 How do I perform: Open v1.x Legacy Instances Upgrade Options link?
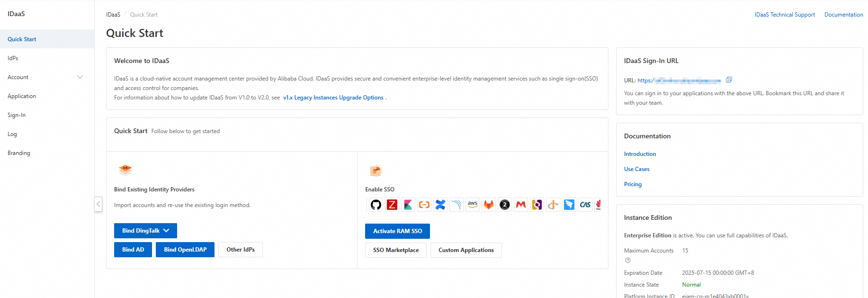click(333, 98)
